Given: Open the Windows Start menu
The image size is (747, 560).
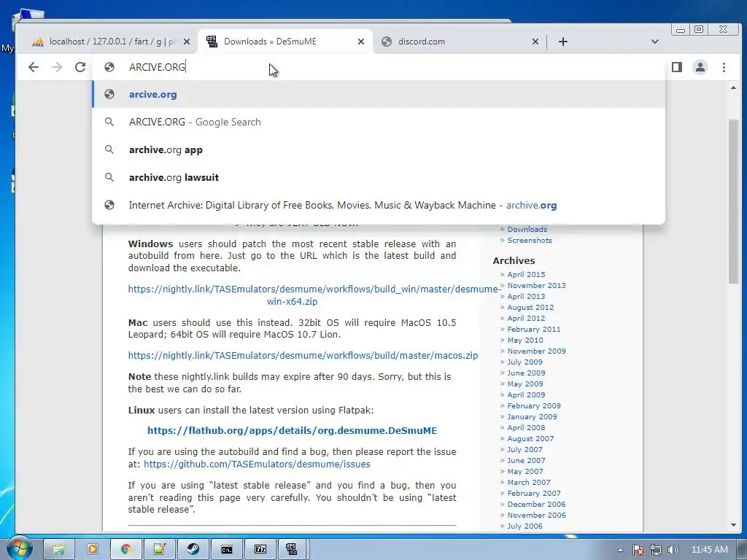Looking at the screenshot, I should (18, 548).
